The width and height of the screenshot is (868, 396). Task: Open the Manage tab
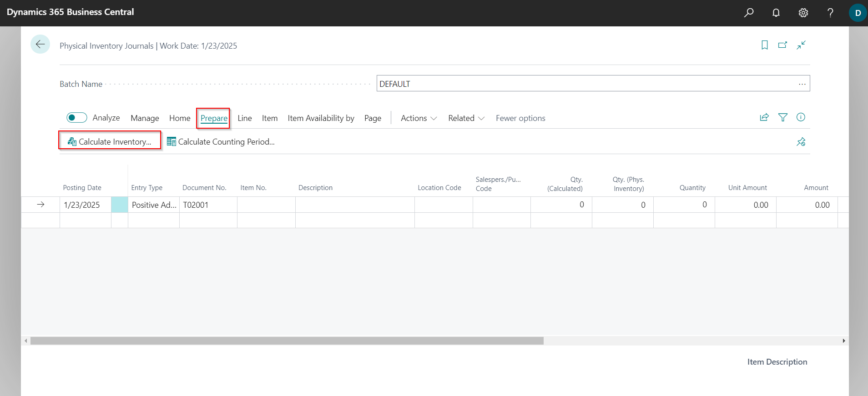tap(145, 118)
